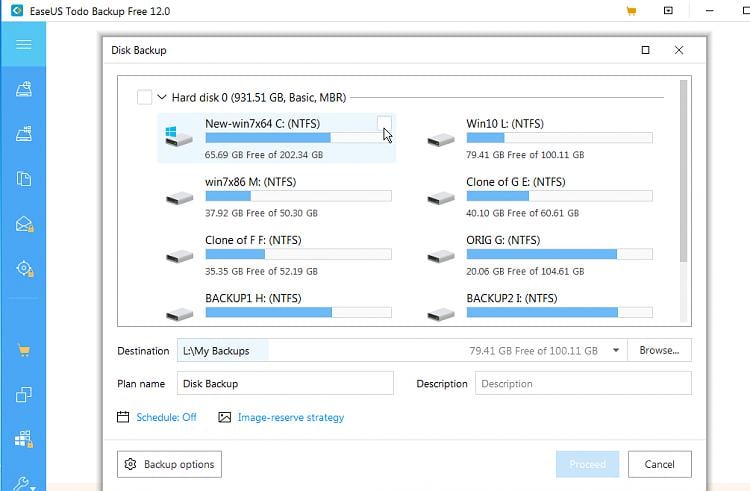Click the Smart Backup target sidebar icon
Image resolution: width=750 pixels, height=491 pixels.
click(24, 268)
